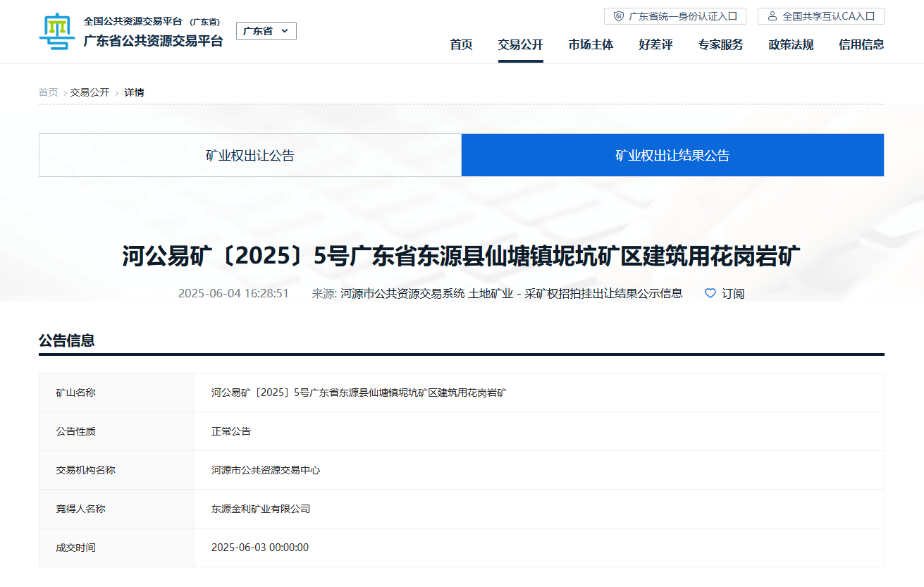Select the 矿业权出让结果公告 tab
The image size is (924, 587).
point(672,156)
